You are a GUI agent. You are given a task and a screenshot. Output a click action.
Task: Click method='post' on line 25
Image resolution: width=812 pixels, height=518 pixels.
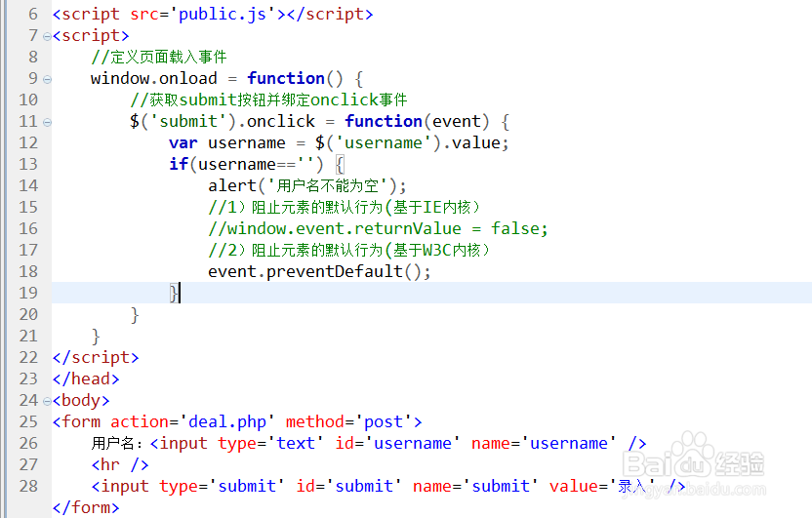(349, 422)
